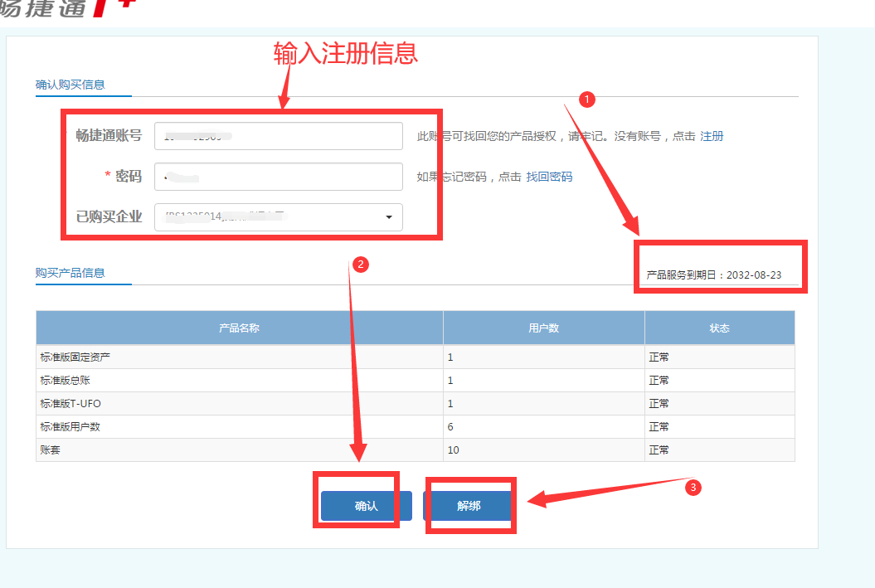875x588 pixels.
Task: Click the 解绑 unbind button
Action: pyautogui.click(x=469, y=506)
